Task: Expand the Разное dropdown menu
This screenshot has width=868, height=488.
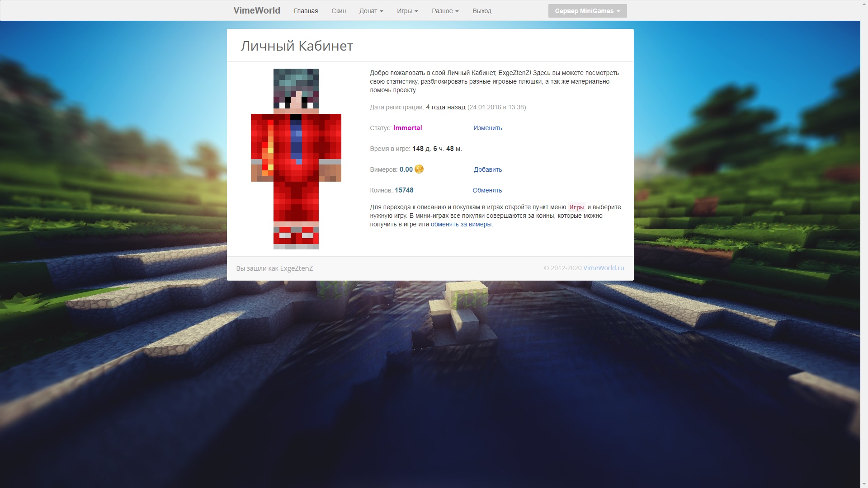Action: pyautogui.click(x=445, y=11)
